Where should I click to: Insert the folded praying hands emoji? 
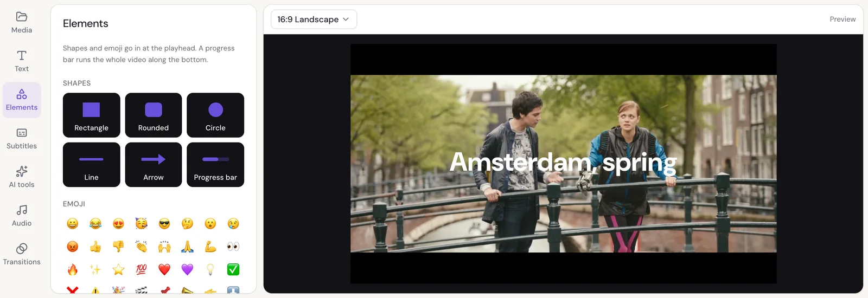point(187,247)
